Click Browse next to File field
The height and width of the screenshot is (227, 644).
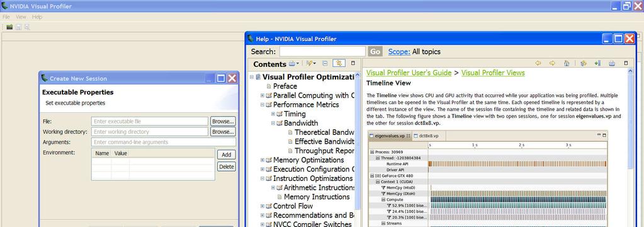(223, 121)
